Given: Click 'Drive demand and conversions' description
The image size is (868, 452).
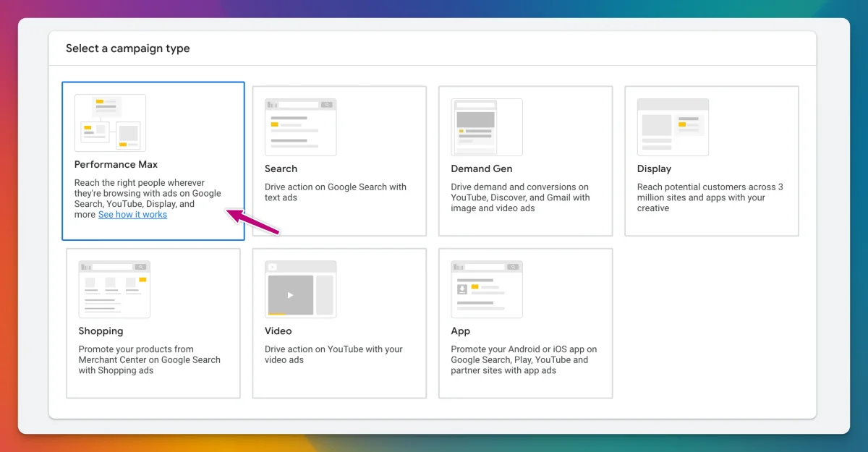Looking at the screenshot, I should pos(520,197).
